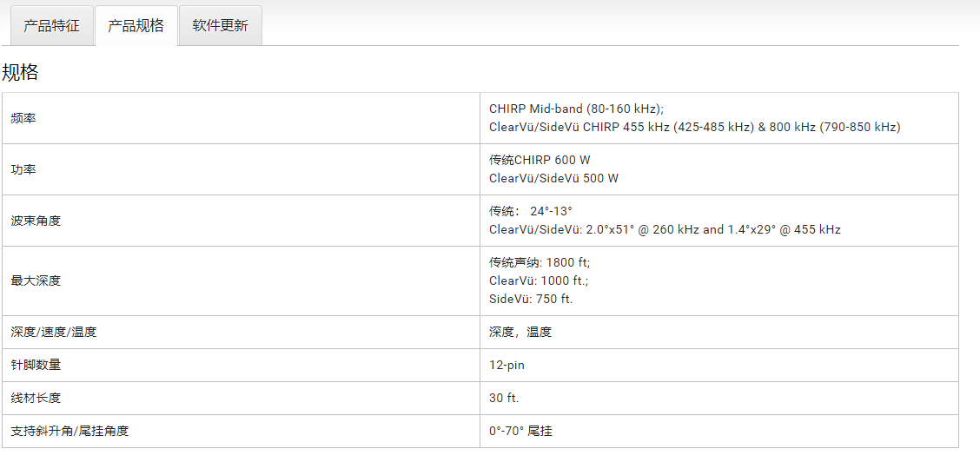Click the 功率 row label
The image size is (980, 462).
point(23,169)
